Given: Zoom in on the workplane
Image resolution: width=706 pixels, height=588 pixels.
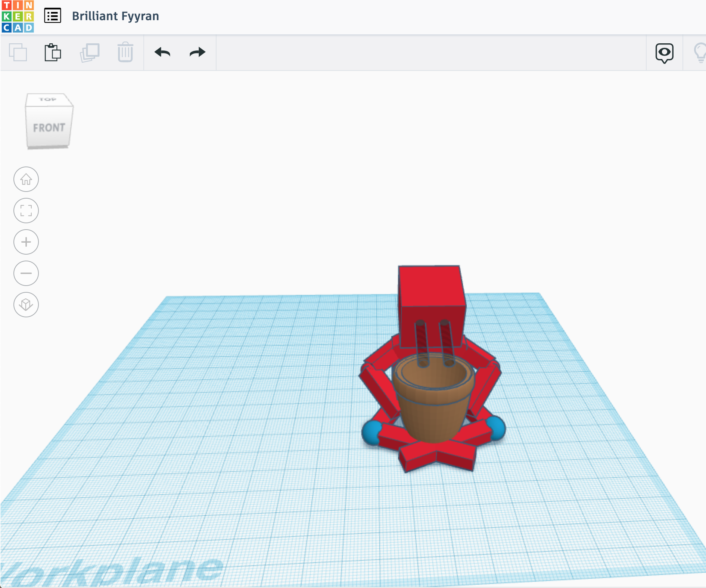Looking at the screenshot, I should [x=26, y=242].
